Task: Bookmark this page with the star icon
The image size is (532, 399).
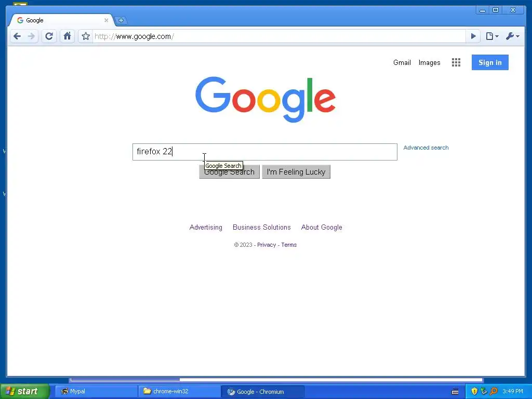Action: (86, 36)
